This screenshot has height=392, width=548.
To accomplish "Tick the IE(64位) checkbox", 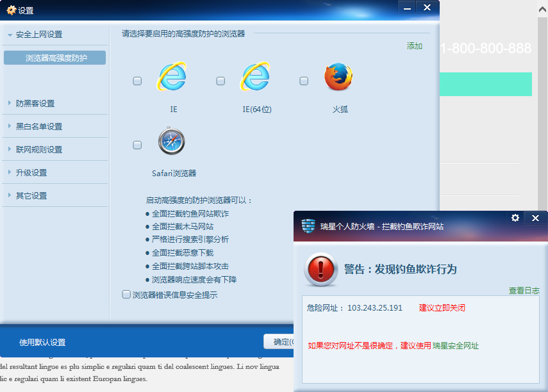I will (x=220, y=81).
